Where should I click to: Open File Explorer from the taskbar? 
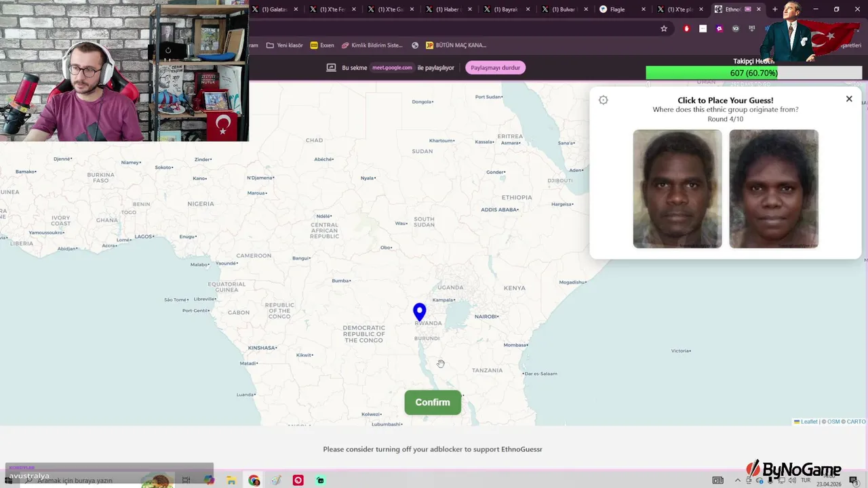pos(231,481)
